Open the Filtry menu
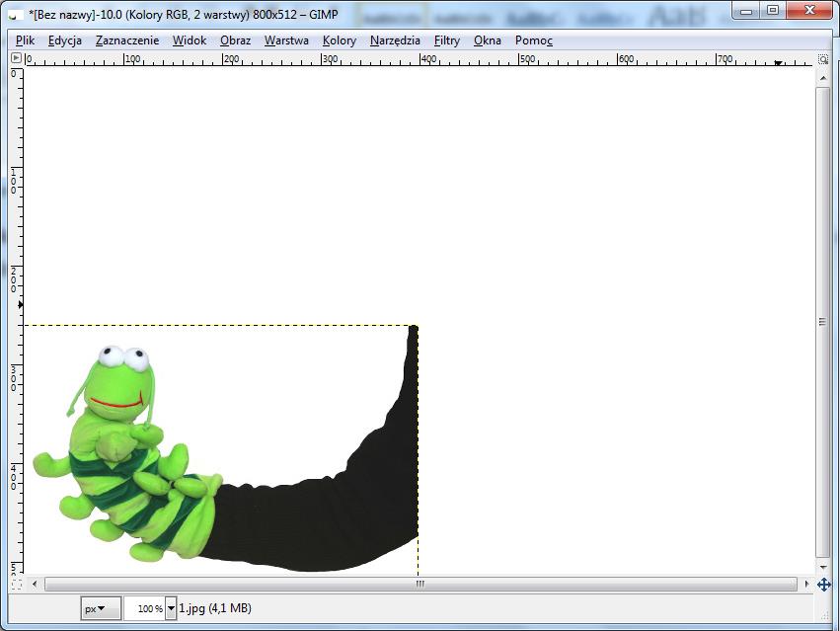The image size is (840, 631). (447, 40)
